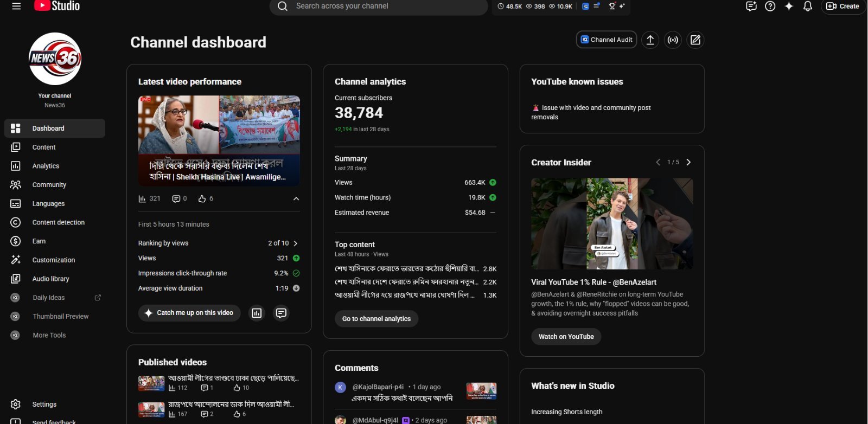Click Viral YouTube 1% Rule title
This screenshot has height=424, width=868.
pos(594,282)
